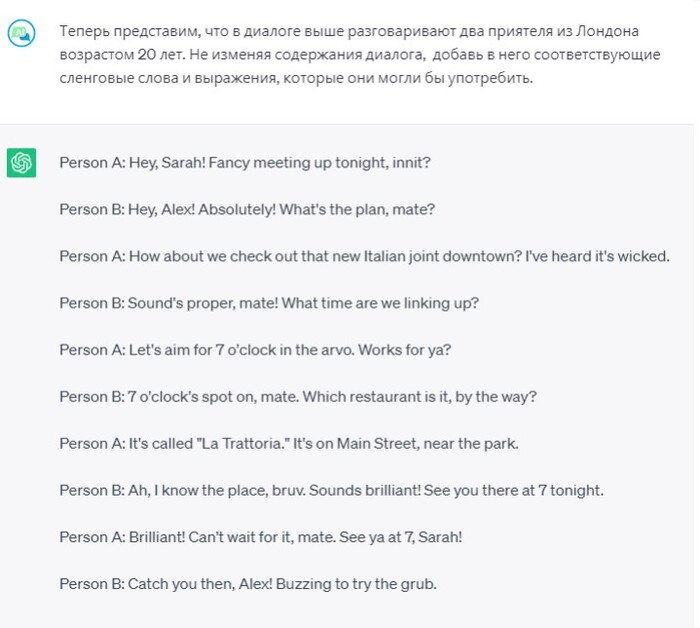Click the user avatar icon
The width and height of the screenshot is (700, 628).
(21, 34)
